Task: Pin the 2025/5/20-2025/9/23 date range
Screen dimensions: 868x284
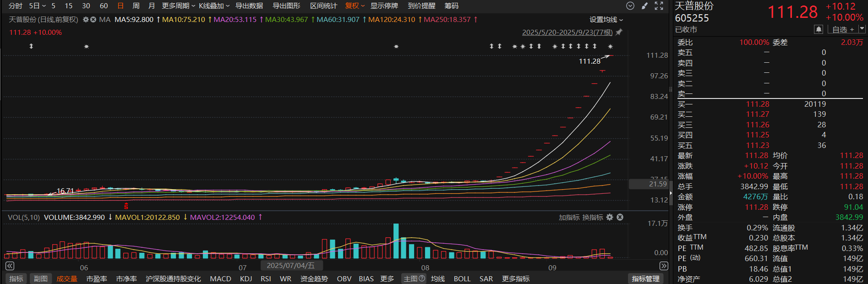Action: coord(619,32)
